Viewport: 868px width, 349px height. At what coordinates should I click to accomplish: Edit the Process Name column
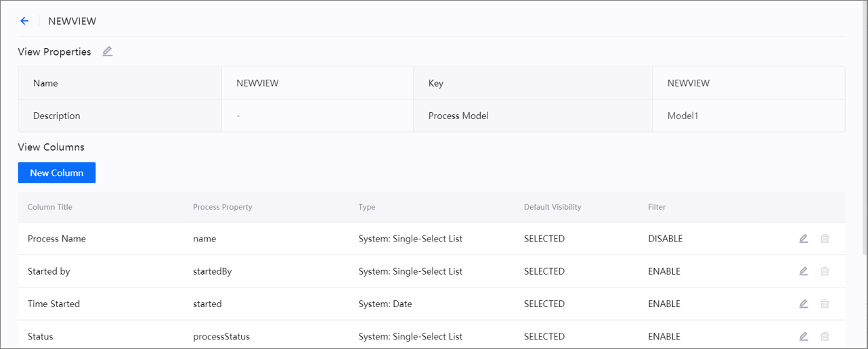pos(804,239)
